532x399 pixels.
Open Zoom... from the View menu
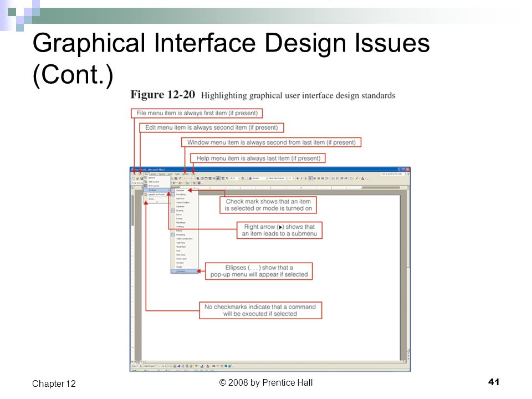157,198
